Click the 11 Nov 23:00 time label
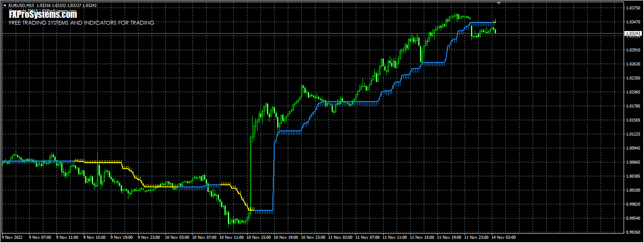 477,238
